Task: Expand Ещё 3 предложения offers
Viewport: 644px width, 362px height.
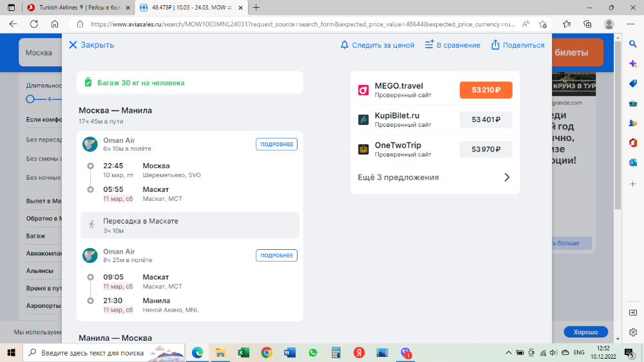Action: coord(435,177)
